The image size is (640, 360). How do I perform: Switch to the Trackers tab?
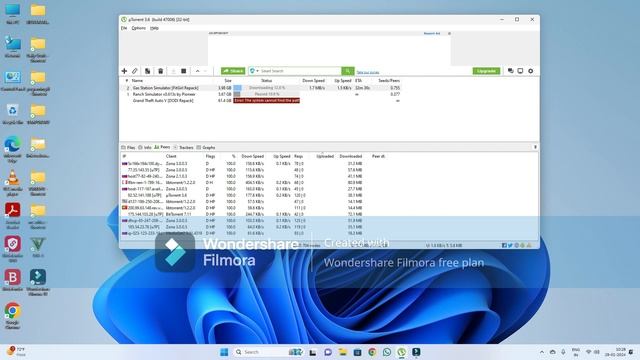[183, 147]
